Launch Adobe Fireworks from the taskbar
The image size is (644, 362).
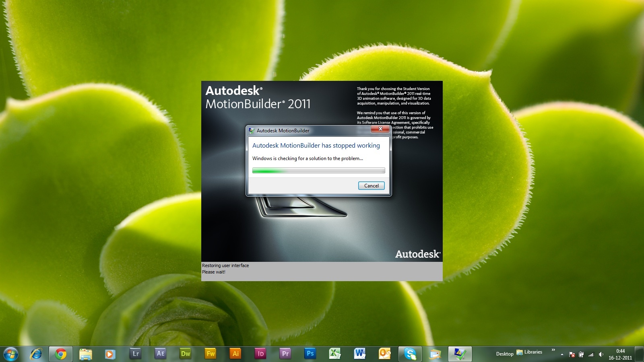211,354
